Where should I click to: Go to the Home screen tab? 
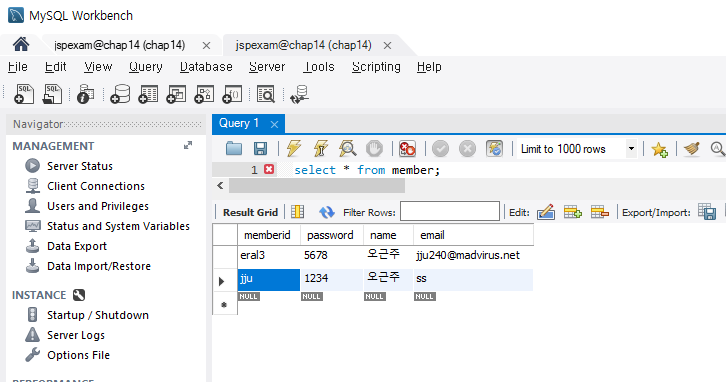pyautogui.click(x=21, y=44)
